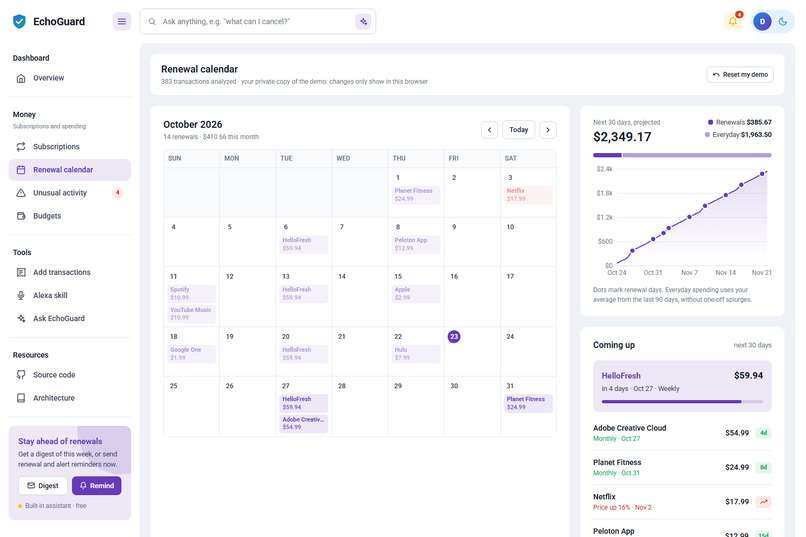806x537 pixels.
Task: Open Overview in the sidebar
Action: click(x=70, y=78)
